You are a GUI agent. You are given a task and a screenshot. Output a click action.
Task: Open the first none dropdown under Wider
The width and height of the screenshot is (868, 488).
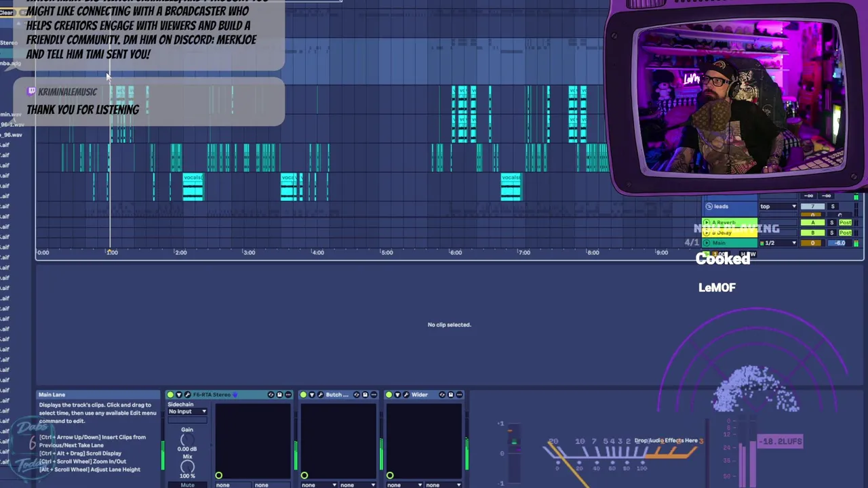(x=406, y=485)
